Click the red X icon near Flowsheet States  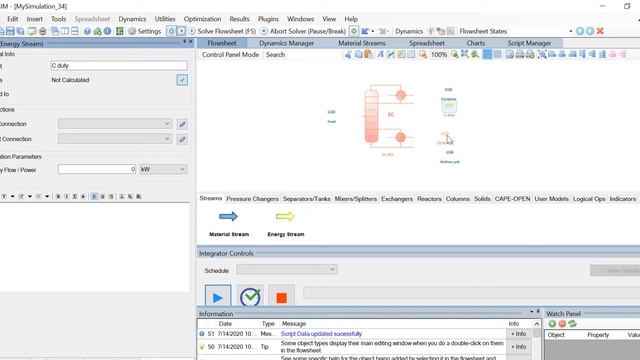click(x=600, y=31)
